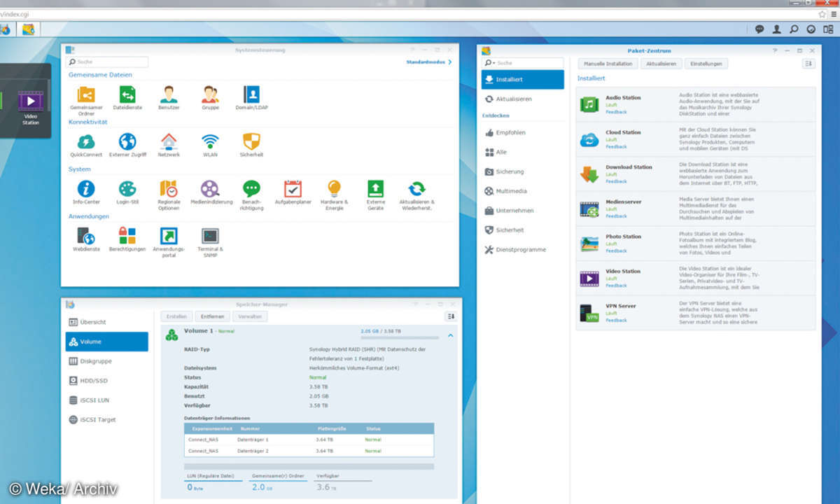Image resolution: width=840 pixels, height=504 pixels.
Task: Open Aktualisieren & Wiederherst. icon
Action: [417, 188]
